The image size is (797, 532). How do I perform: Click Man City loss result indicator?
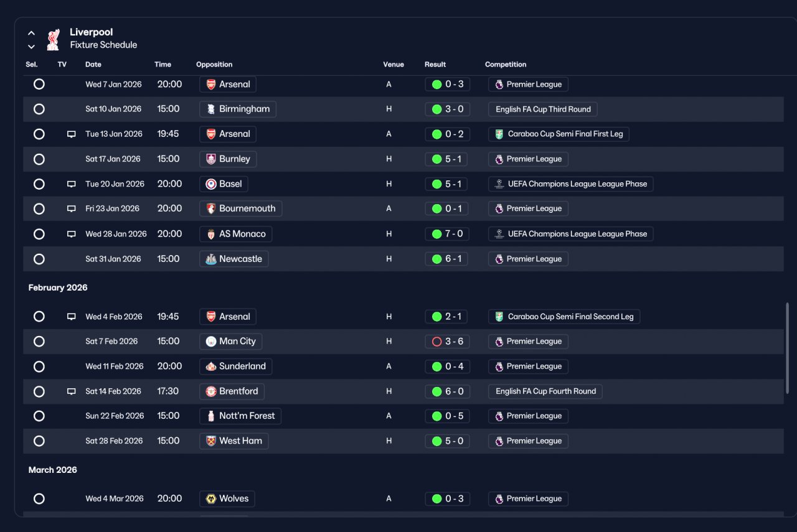(436, 342)
